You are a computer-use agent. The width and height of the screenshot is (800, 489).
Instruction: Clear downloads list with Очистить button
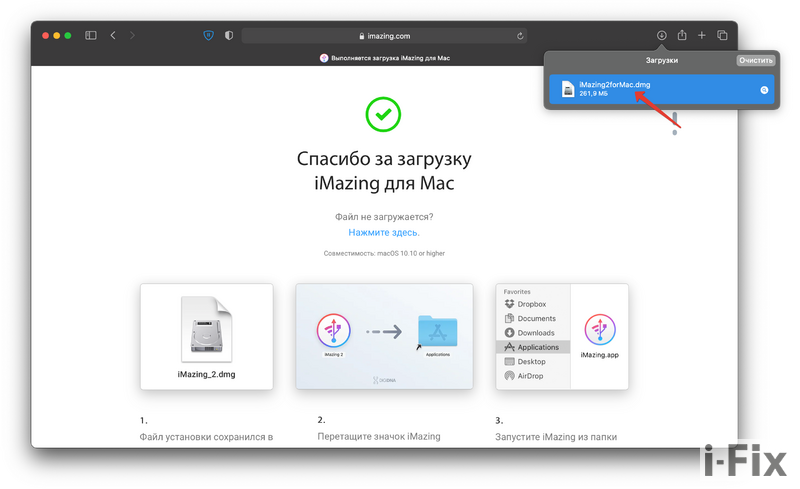point(755,61)
